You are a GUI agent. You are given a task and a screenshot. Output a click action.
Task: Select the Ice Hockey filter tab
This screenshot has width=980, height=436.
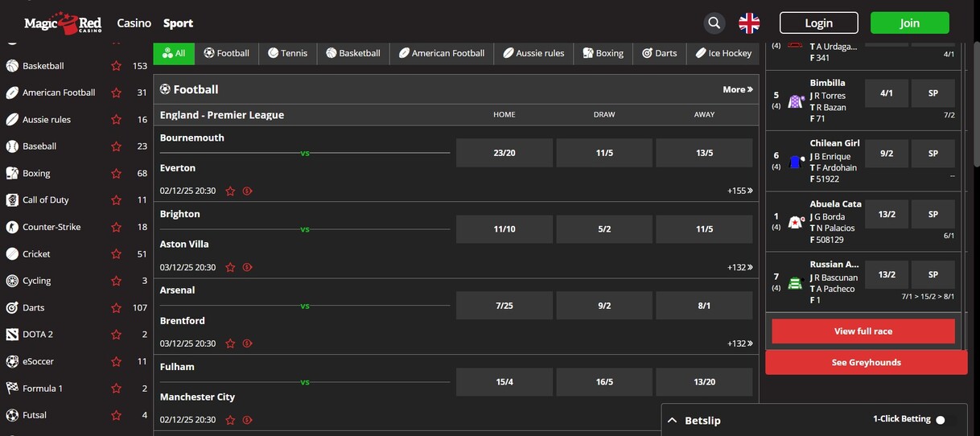coord(723,53)
